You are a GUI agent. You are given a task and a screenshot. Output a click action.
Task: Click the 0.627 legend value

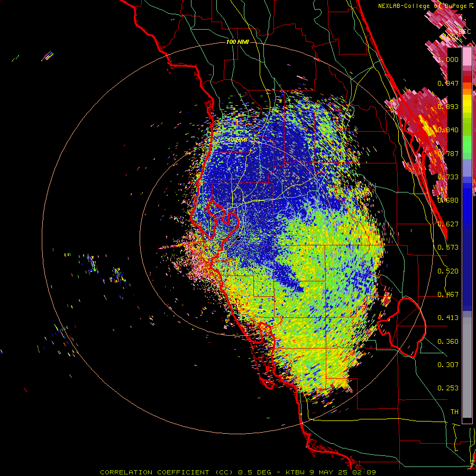pos(448,224)
